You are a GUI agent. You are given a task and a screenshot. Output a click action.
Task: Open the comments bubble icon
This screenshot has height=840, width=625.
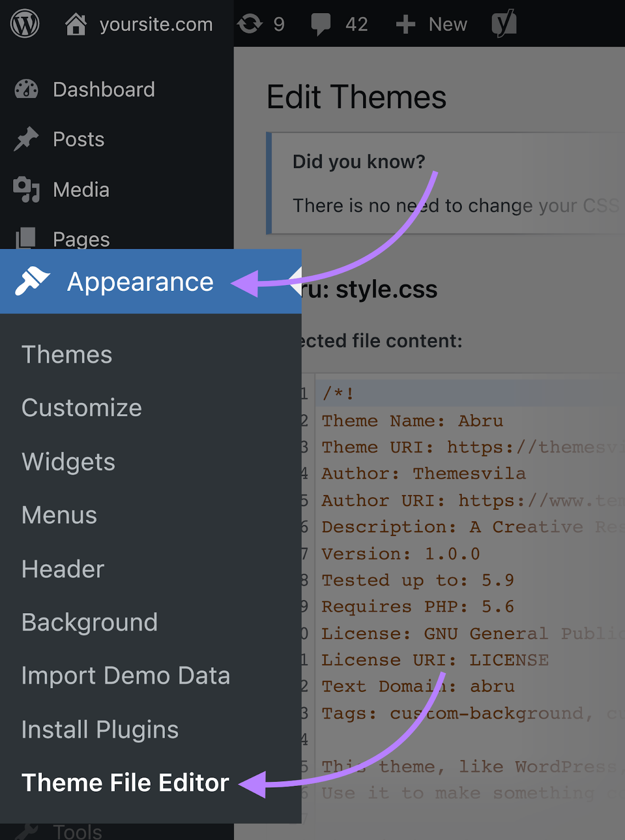320,24
